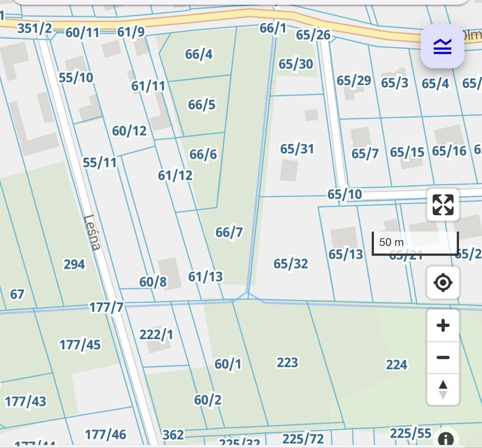
Task: Click parcel label 65/13
Action: 346,254
